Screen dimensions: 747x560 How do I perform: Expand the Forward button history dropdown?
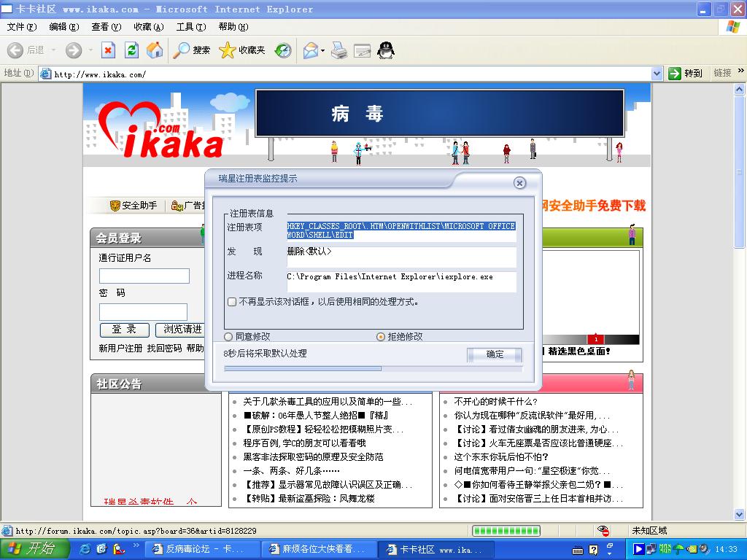click(x=90, y=50)
